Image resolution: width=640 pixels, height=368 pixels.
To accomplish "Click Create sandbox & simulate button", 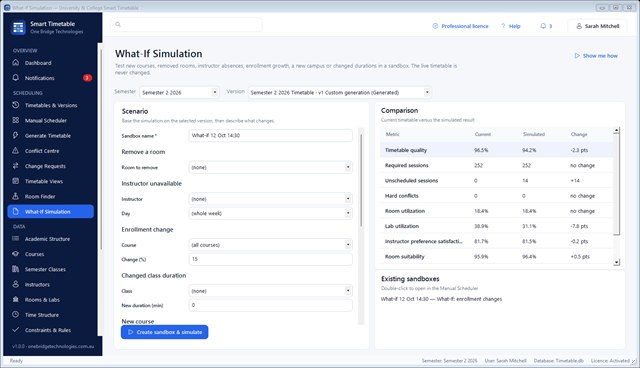I will click(x=164, y=332).
